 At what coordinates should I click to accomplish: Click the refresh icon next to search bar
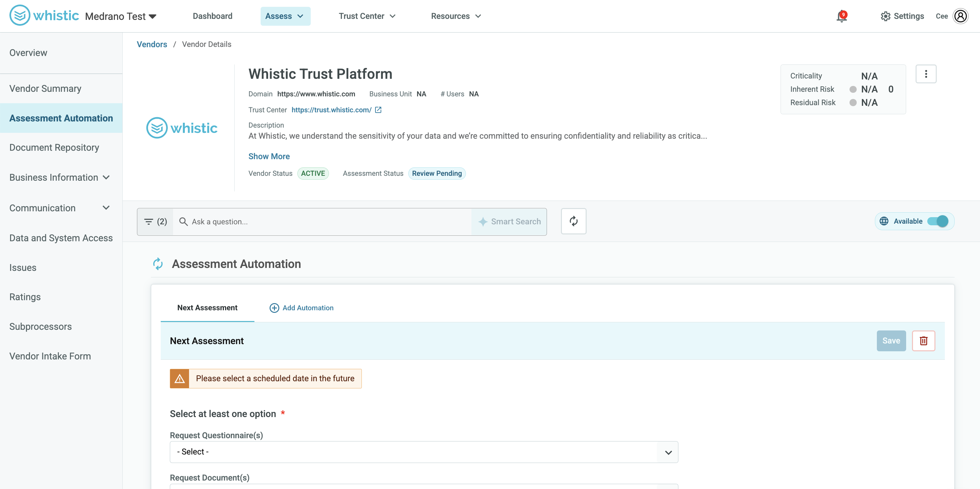pos(573,221)
